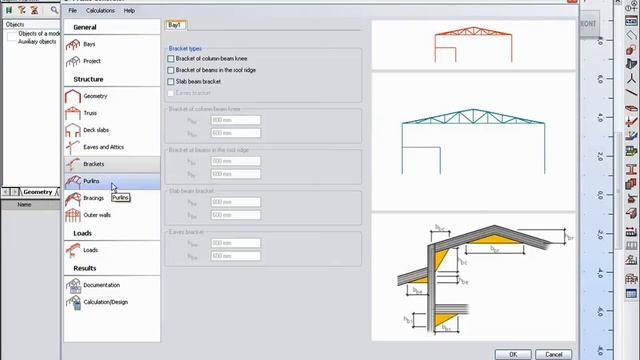The width and height of the screenshot is (640, 360).
Task: Click the FRONT view cube label
Action: pos(588,24)
